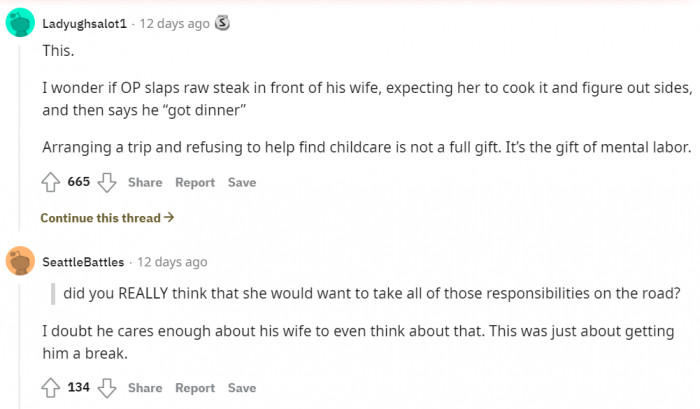This screenshot has width=700, height=409.
Task: Upvote Ladyughsalot1's comment
Action: 50,182
